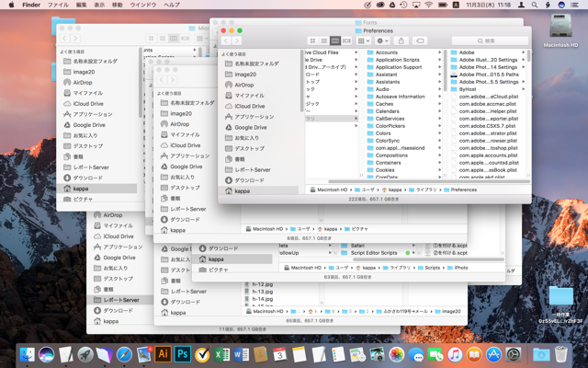588x368 pixels.
Task: Select column view in the Micr… background window
Action: tap(174, 39)
